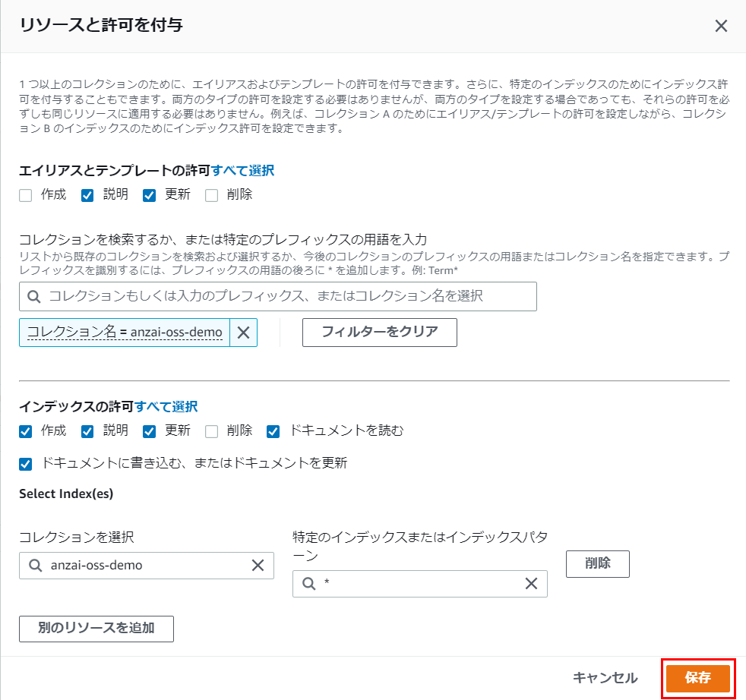Toggle the ドキュメントを読む checkbox
Image resolution: width=746 pixels, height=700 pixels.
coord(273,431)
